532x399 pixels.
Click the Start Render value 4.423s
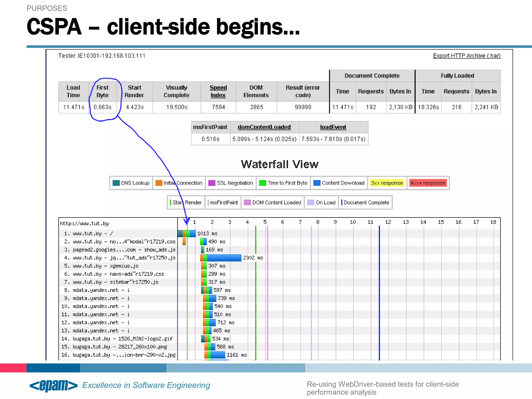click(x=135, y=107)
